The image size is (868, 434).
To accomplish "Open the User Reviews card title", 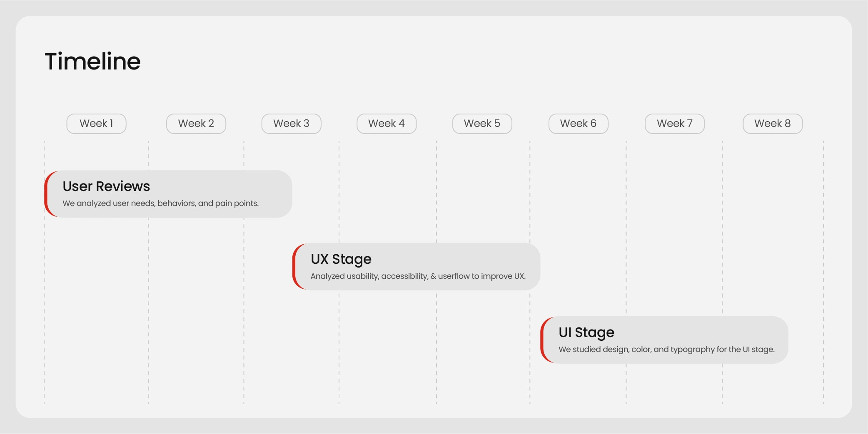I will pyautogui.click(x=106, y=186).
